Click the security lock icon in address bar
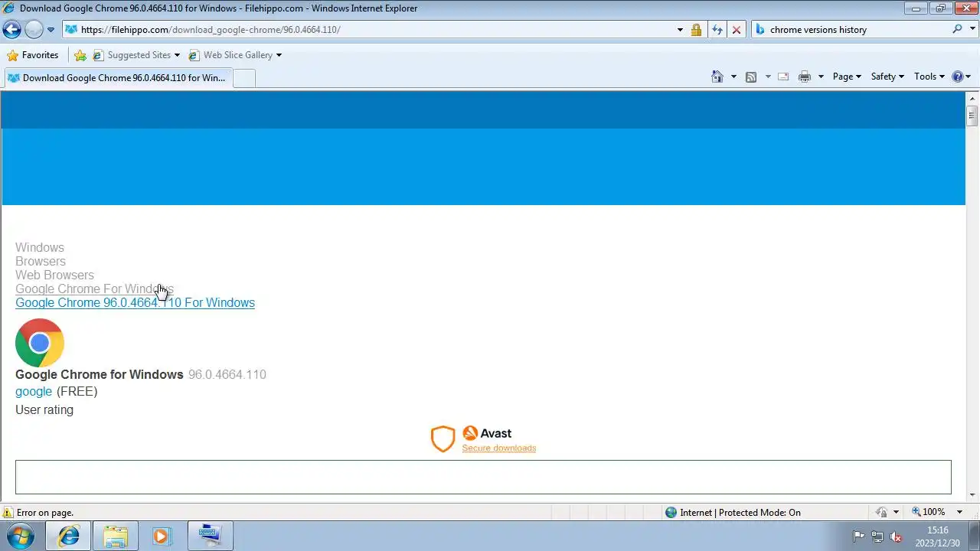This screenshot has width=980, height=551. [696, 30]
